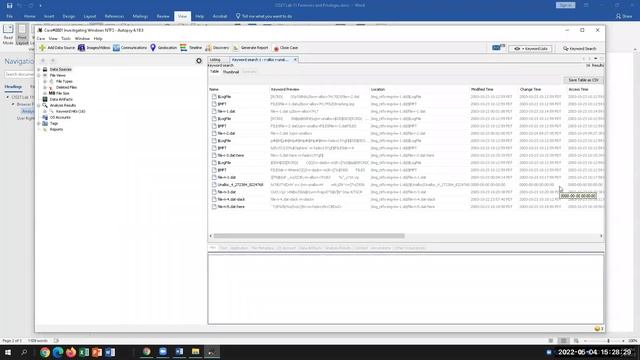The width and height of the screenshot is (640, 360).
Task: Open the pinned Chrome icon beside the search icon
Action: (x=45, y=352)
